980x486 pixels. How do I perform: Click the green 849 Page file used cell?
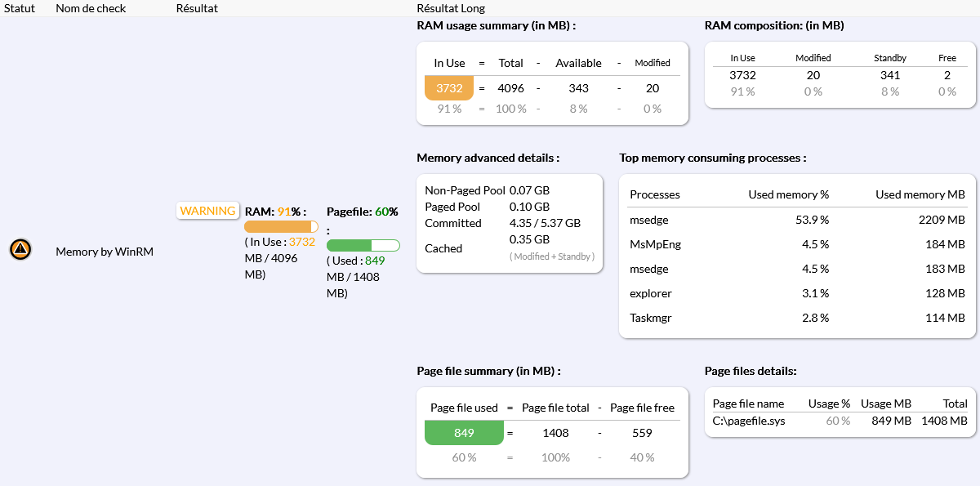click(464, 433)
